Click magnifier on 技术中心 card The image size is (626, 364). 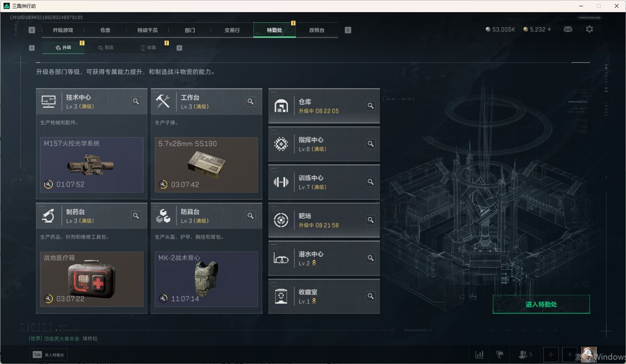tap(136, 102)
